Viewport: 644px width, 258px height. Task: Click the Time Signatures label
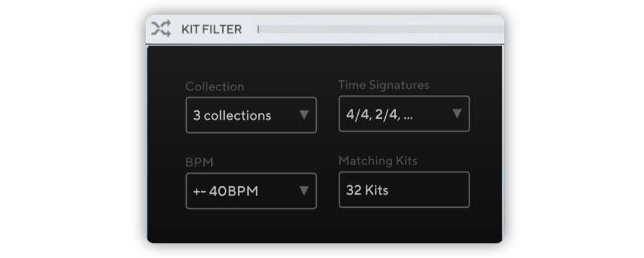click(x=384, y=85)
